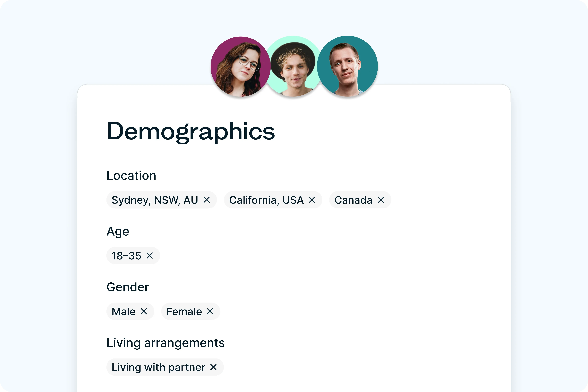Remove the California, USA location tag
The width and height of the screenshot is (588, 392).
(312, 200)
